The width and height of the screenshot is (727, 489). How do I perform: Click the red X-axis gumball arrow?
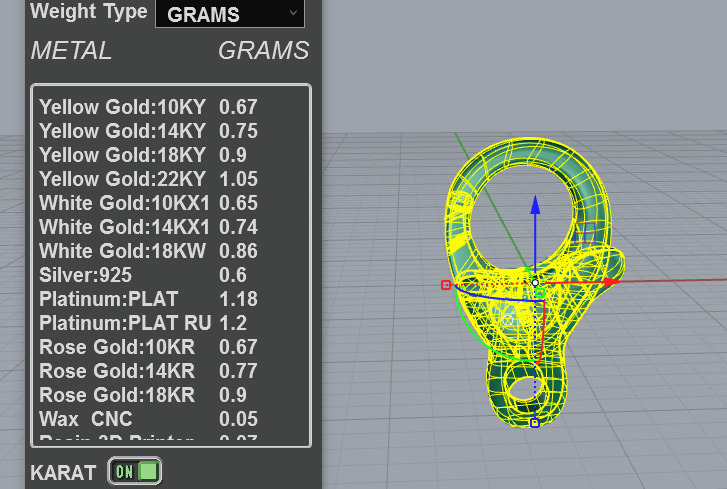pos(612,281)
